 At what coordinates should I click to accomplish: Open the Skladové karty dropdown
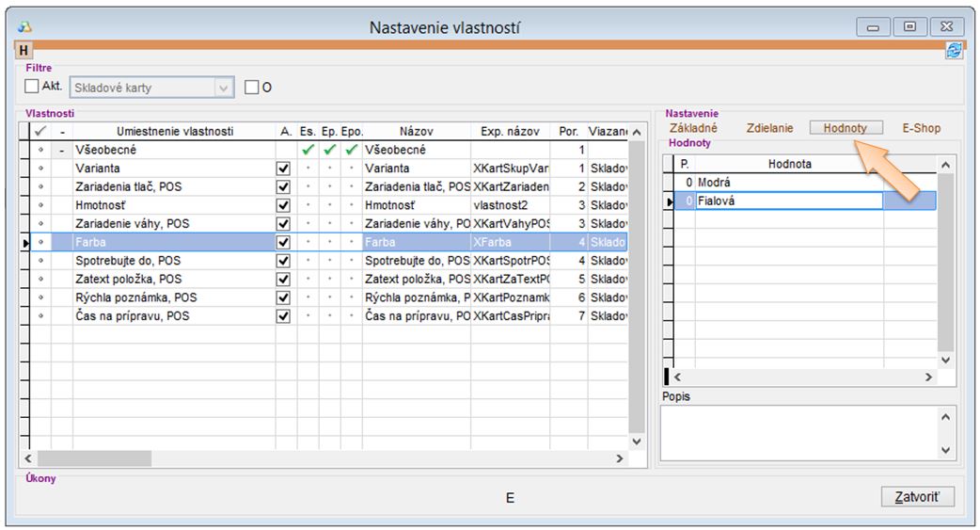(224, 88)
